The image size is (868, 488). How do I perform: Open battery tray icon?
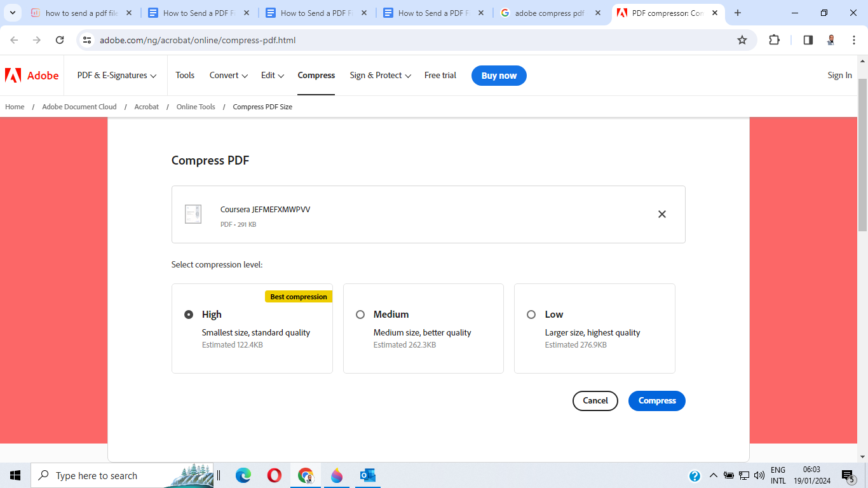coord(729,475)
